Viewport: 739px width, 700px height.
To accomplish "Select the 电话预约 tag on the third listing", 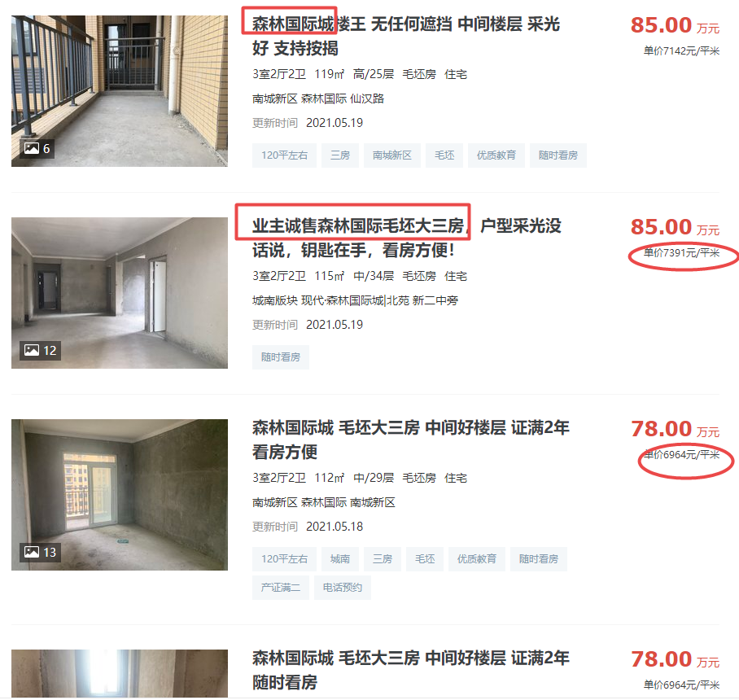I will tap(342, 588).
